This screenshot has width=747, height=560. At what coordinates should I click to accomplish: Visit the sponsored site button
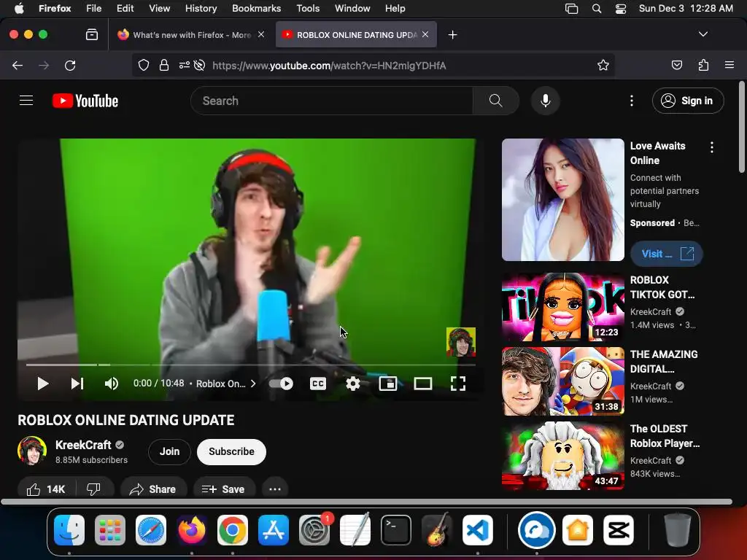point(667,254)
